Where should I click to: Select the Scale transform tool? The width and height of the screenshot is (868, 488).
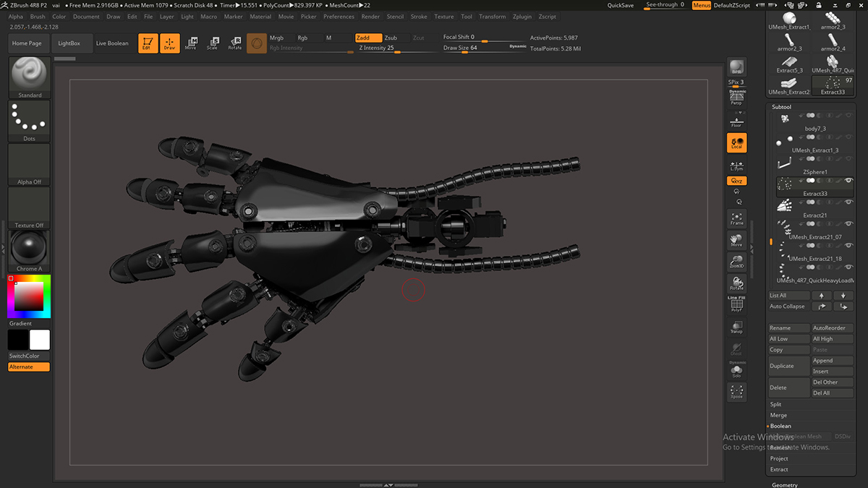(x=212, y=43)
